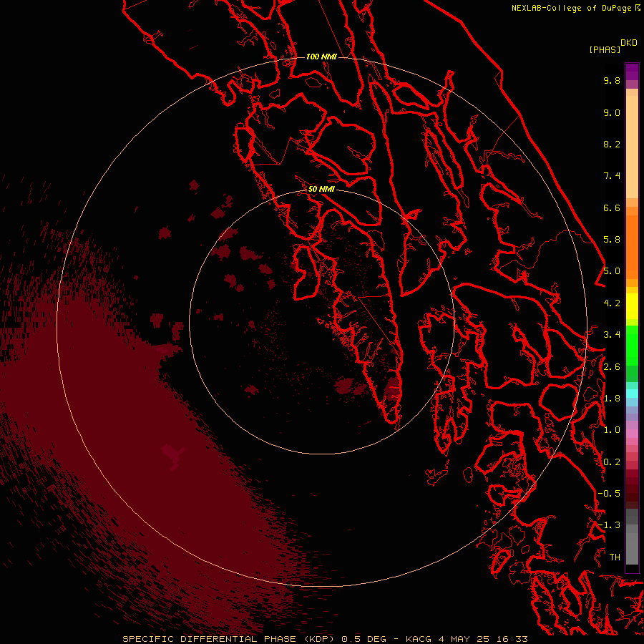Click the Specific Differential Phase product caption
Viewport: 644px width, 644px height.
[x=325, y=639]
